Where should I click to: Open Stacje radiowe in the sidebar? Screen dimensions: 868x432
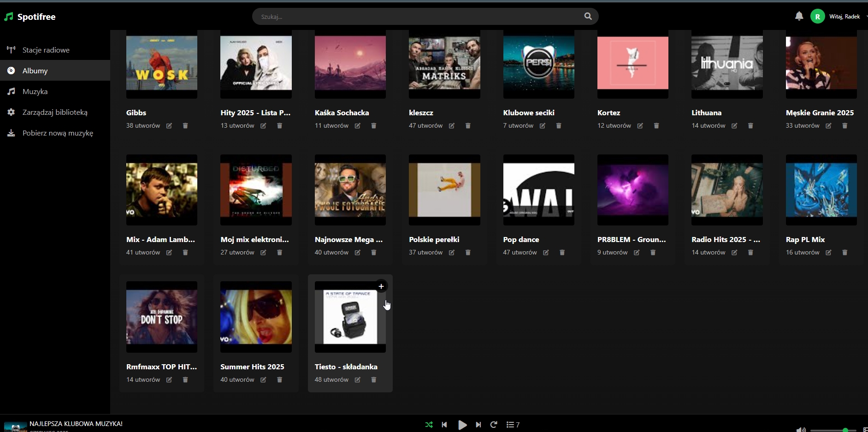[x=46, y=50]
